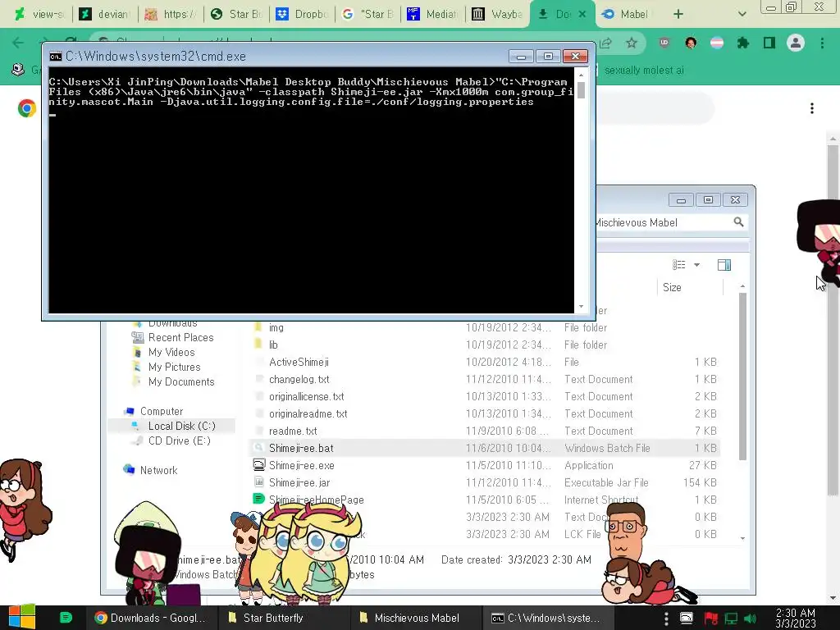This screenshot has width=840, height=630.
Task: Click the Chrome logo on Downloads page
Action: tap(26, 108)
